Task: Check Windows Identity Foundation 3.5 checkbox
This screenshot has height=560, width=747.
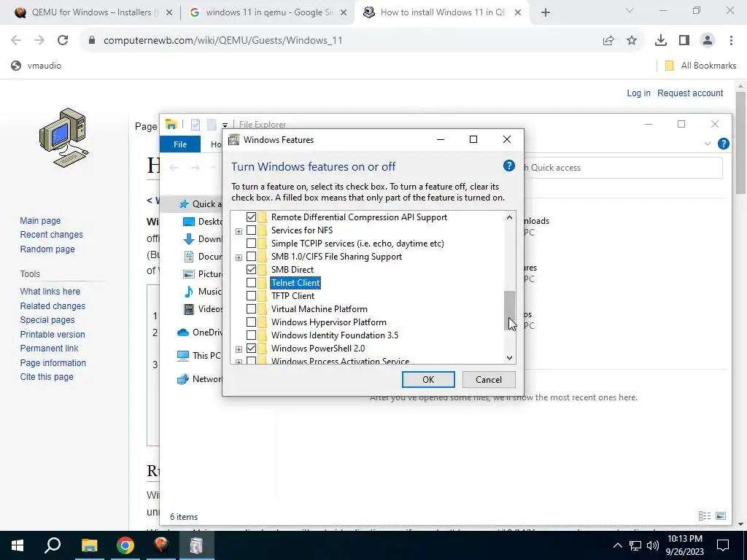Action: [251, 335]
